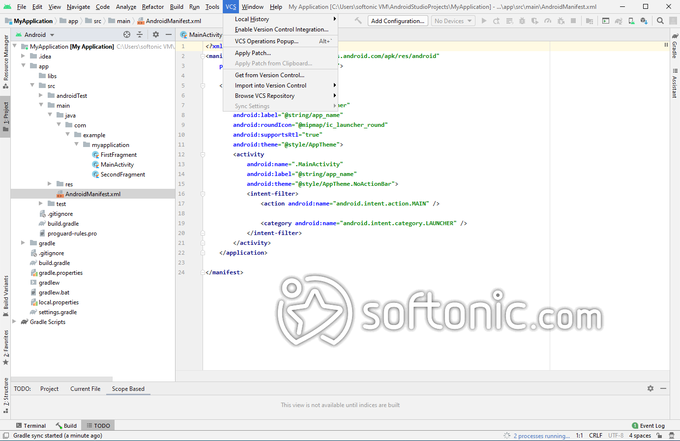This screenshot has width=680, height=441.
Task: Toggle the Build Variants side stripe button
Action: (x=6, y=296)
